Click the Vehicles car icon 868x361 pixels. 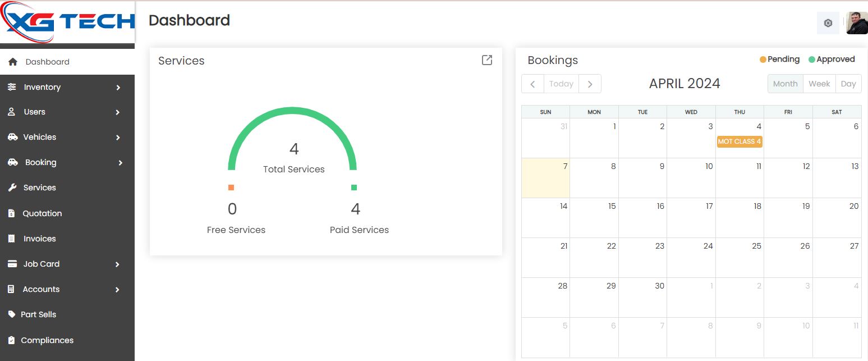pos(12,137)
